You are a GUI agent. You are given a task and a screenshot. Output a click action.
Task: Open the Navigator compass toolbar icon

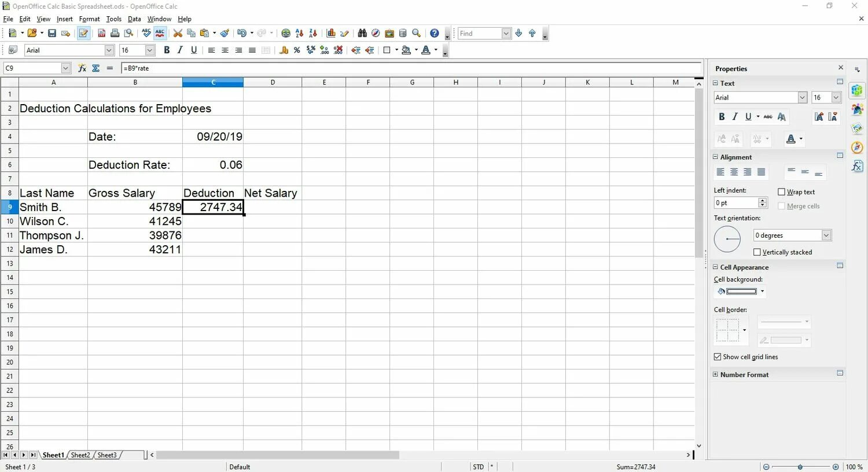(x=376, y=34)
